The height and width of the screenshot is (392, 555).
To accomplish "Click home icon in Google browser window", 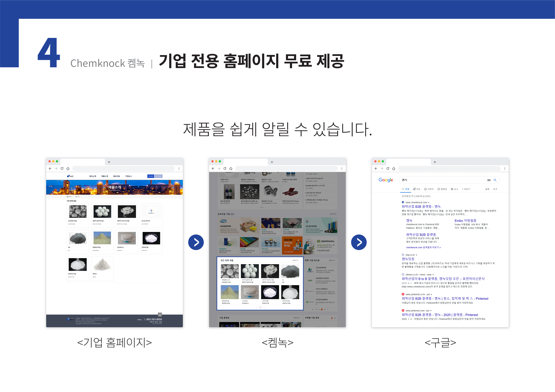I will point(394,169).
